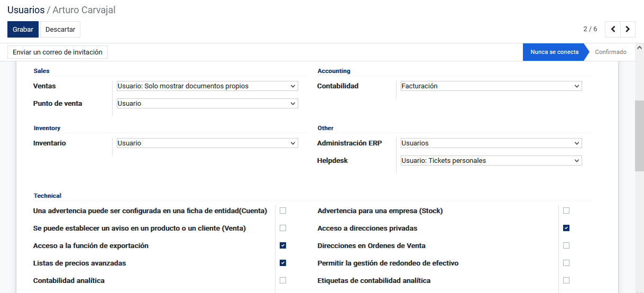Uncheck Acceso a la función de exportación
The width and height of the screenshot is (644, 293).
pyautogui.click(x=283, y=245)
